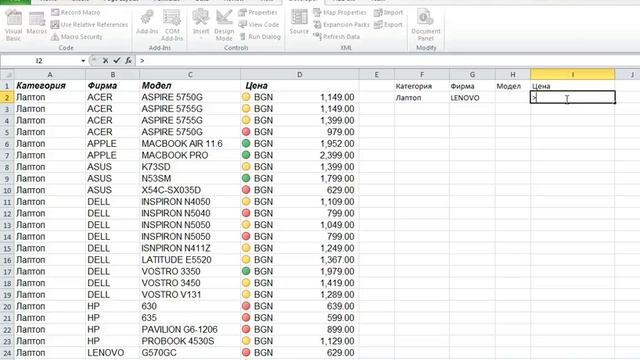640x360 pixels.
Task: Select the APPLE cell in row 6
Action: (x=113, y=144)
